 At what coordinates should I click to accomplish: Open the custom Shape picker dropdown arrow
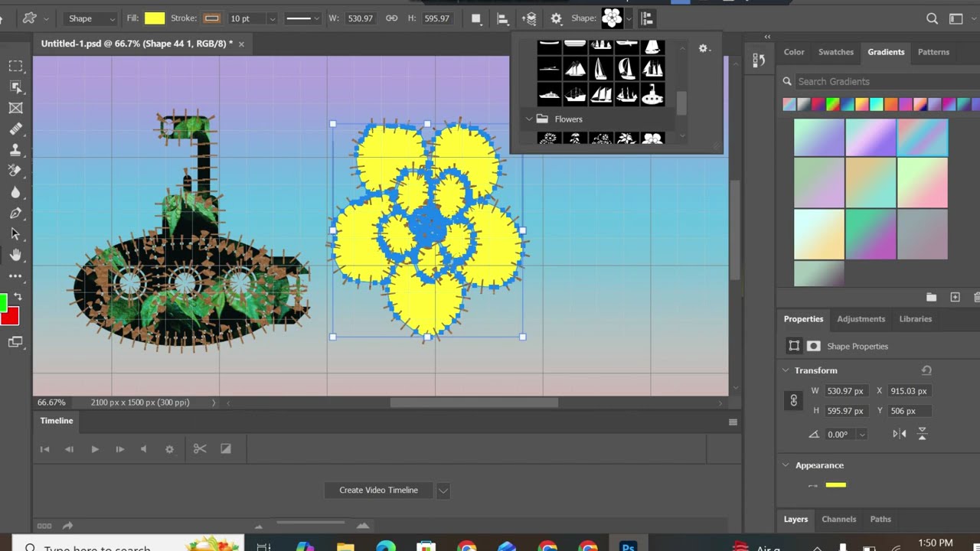[x=629, y=18]
